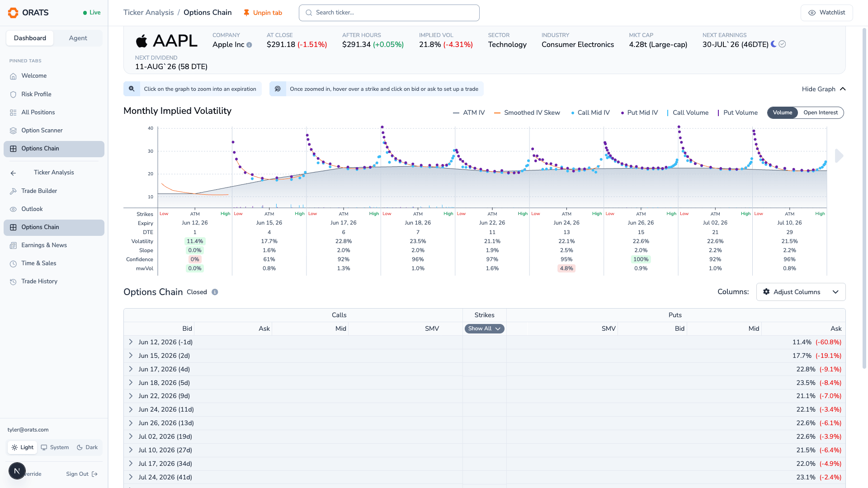
Task: Select the Dark theme option
Action: tap(87, 447)
